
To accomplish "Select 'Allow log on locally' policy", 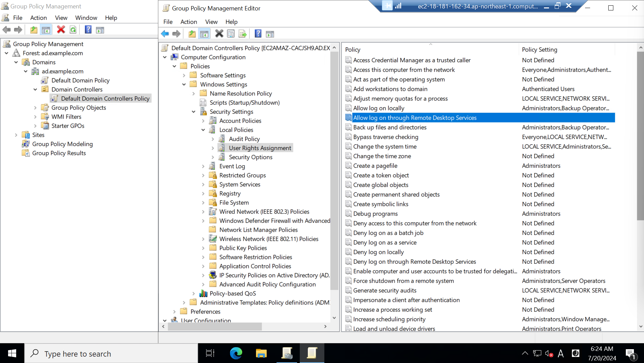I will coord(379,108).
